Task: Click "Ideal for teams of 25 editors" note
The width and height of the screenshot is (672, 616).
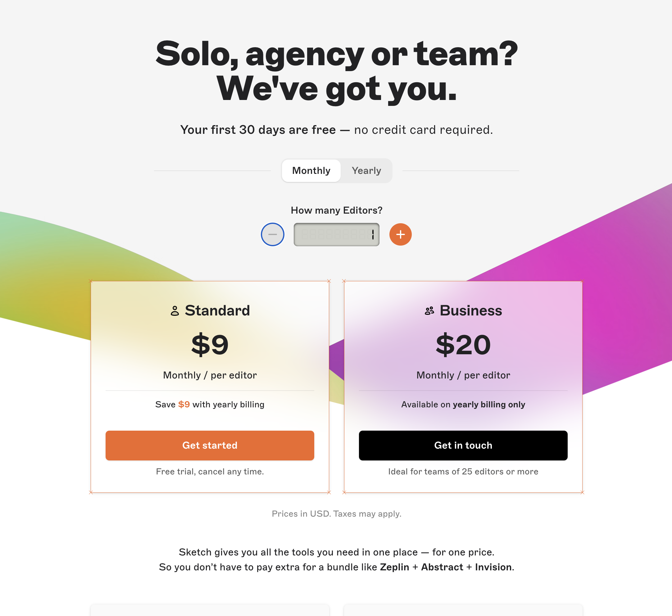Action: pos(463,471)
